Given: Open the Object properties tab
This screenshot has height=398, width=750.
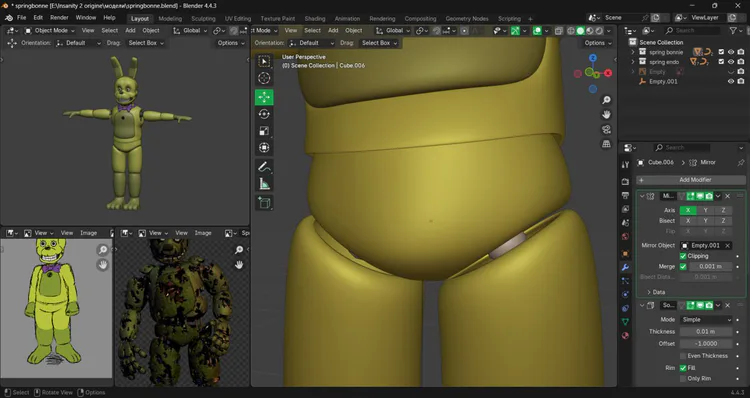Looking at the screenshot, I should pos(625,254).
